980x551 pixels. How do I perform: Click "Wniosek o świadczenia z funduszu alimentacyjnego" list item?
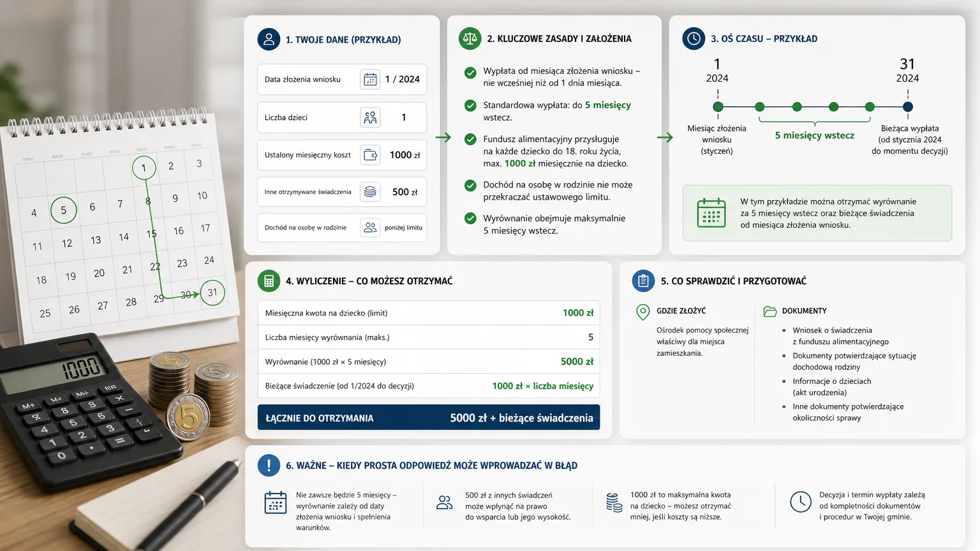[840, 336]
